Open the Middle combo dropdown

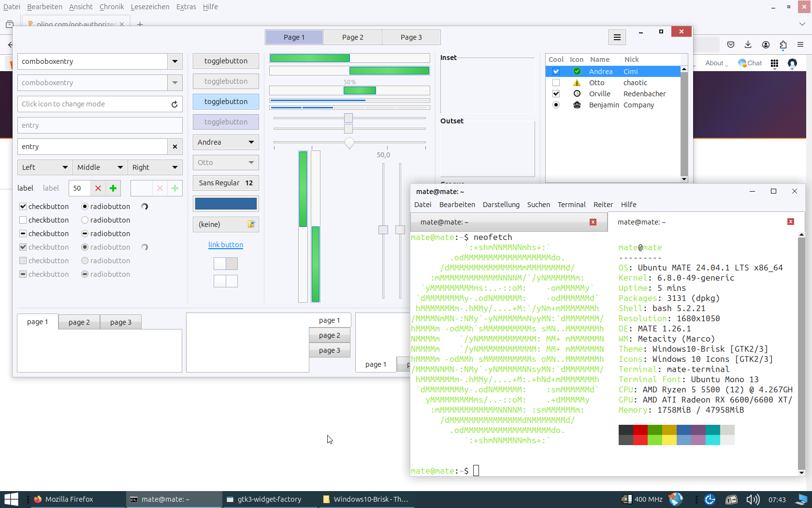[100, 167]
